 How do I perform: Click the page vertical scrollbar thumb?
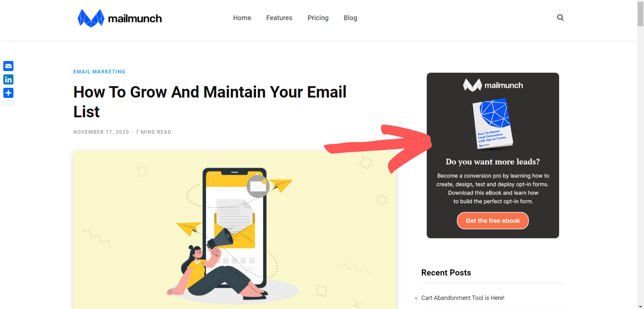(x=641, y=13)
